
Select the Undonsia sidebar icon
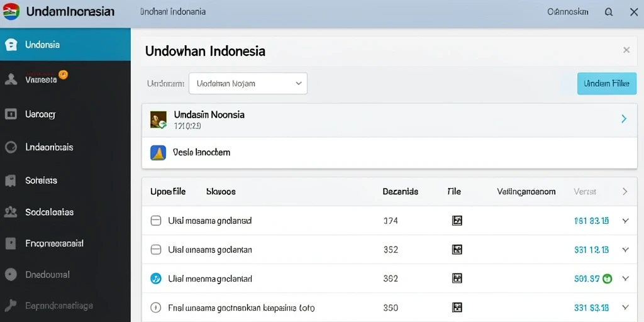pos(11,45)
